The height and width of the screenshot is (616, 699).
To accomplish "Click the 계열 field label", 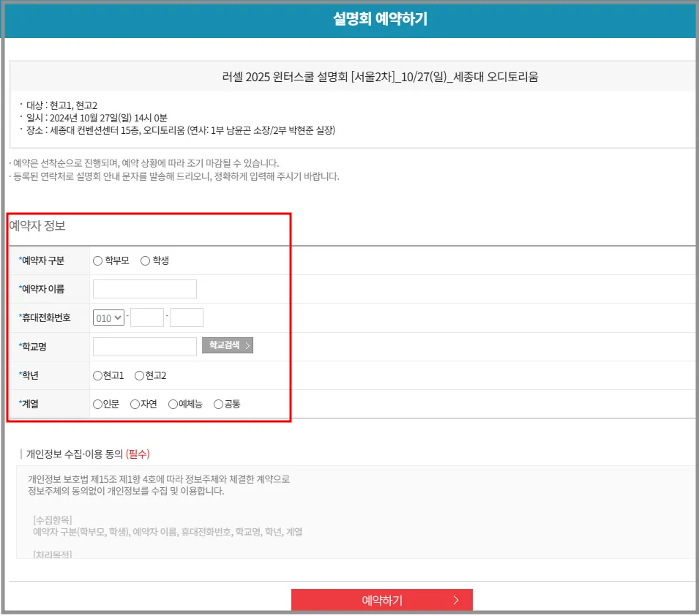I will (29, 405).
